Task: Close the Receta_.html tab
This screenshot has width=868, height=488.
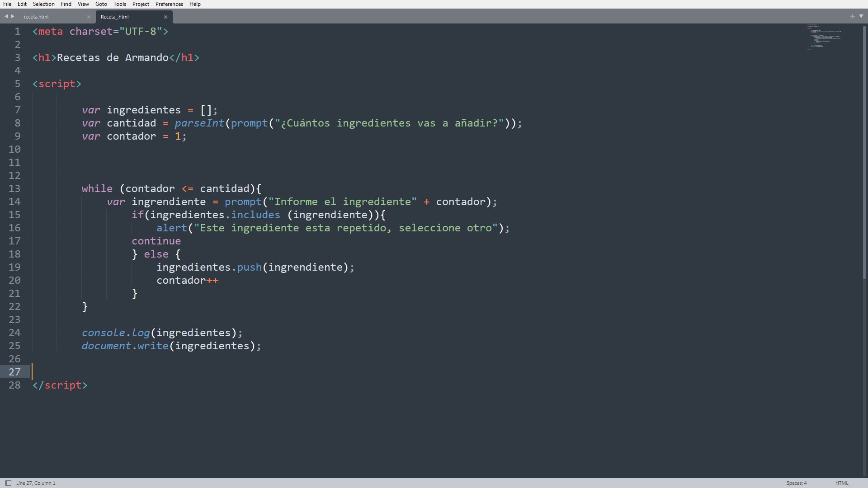Action: coord(165,17)
